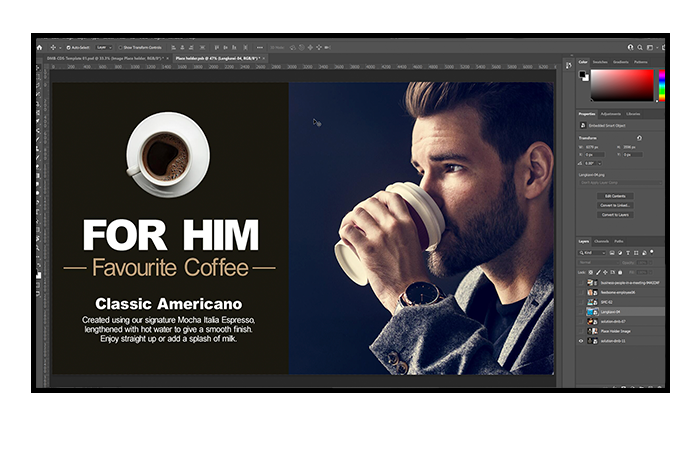Switch to the Adjustments tab
The width and height of the screenshot is (700, 467).
610,114
